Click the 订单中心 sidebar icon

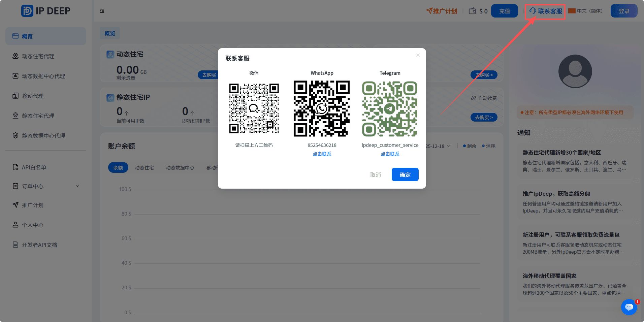15,186
